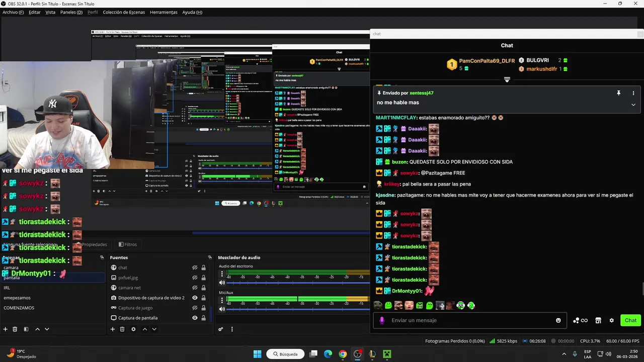Open the shop icon beside chat input
The height and width of the screenshot is (362, 644).
click(x=598, y=320)
